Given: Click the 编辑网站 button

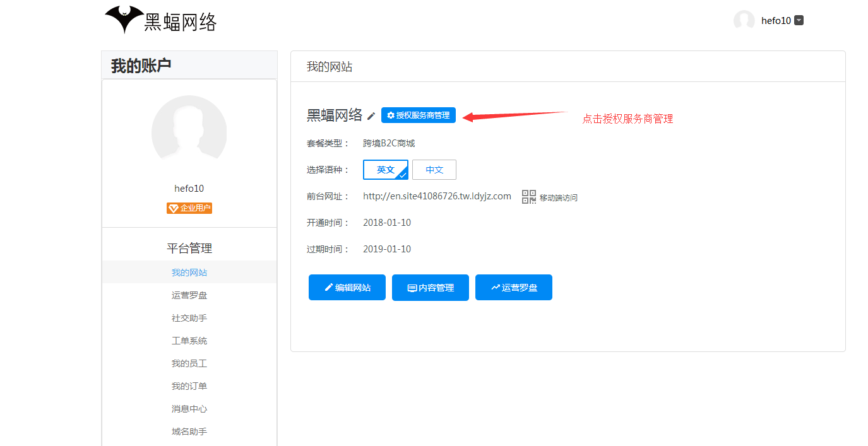Looking at the screenshot, I should (x=347, y=288).
